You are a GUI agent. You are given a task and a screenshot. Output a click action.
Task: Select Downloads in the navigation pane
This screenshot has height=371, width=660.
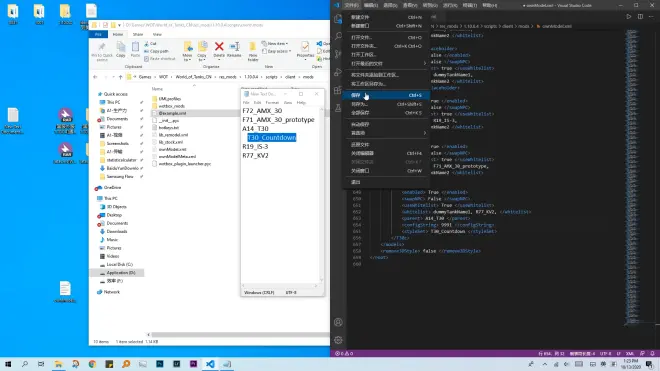click(117, 232)
